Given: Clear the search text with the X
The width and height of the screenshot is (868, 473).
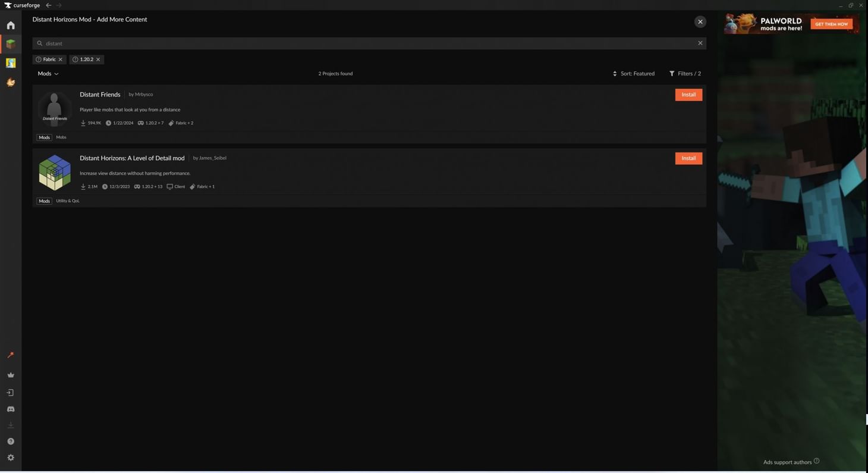Looking at the screenshot, I should (700, 43).
